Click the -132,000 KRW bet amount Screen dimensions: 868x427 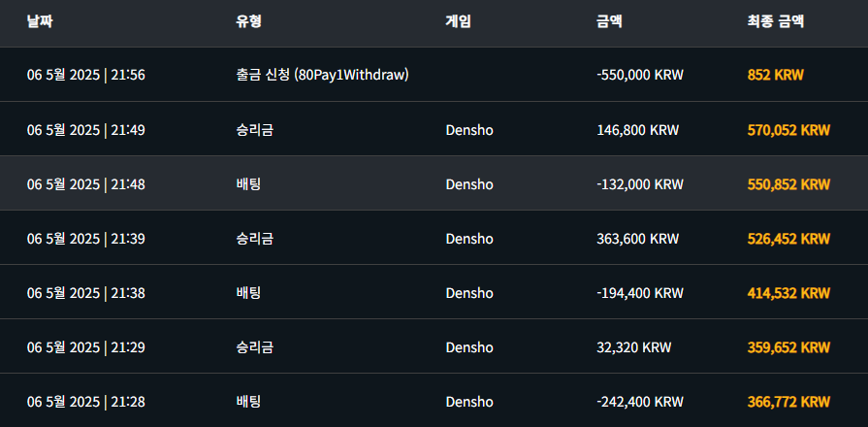(x=640, y=183)
